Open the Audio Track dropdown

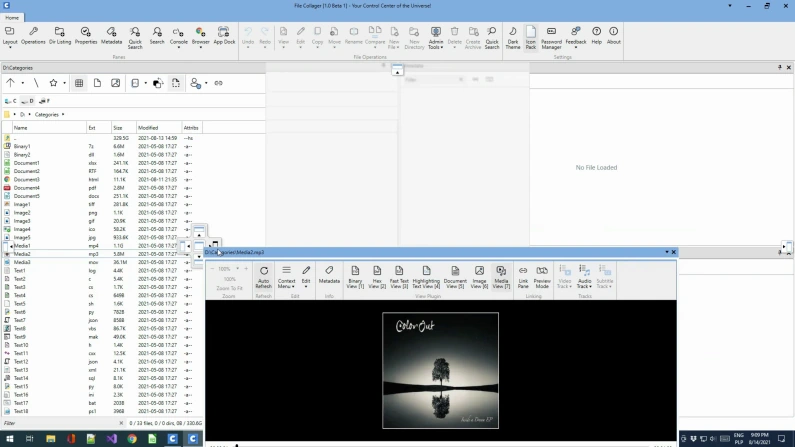[584, 277]
